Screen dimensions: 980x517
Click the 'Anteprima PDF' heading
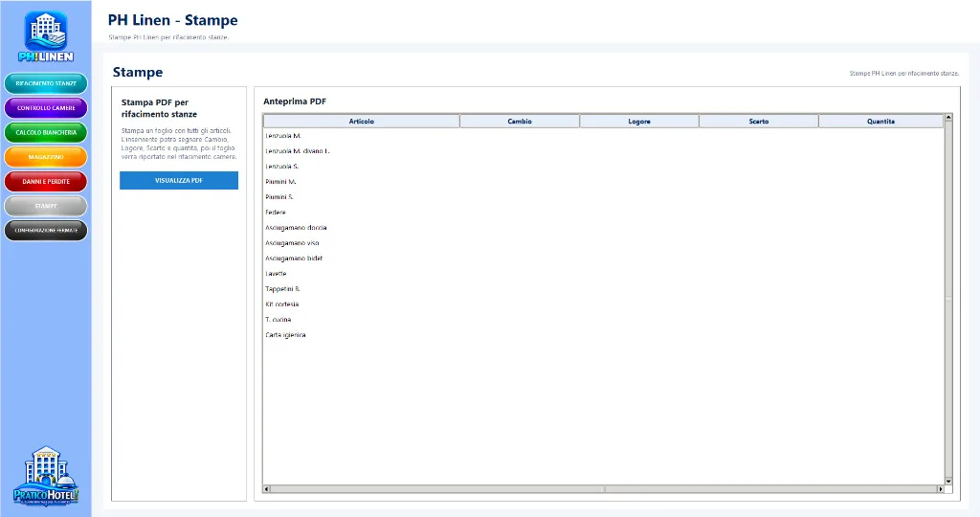coord(295,101)
